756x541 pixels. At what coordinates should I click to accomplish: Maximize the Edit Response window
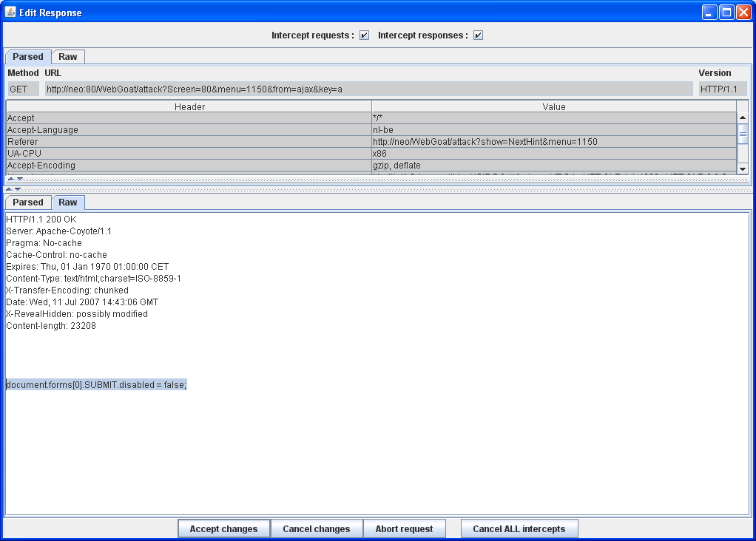(x=726, y=13)
